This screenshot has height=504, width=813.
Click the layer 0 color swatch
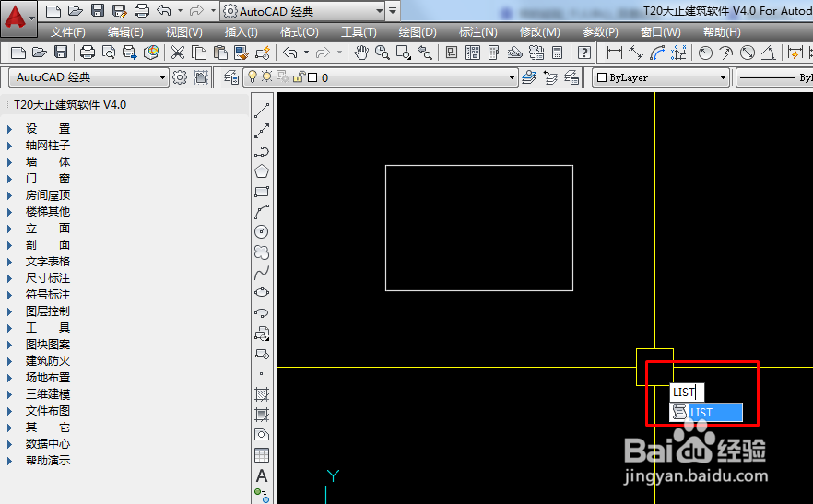pyautogui.click(x=312, y=77)
